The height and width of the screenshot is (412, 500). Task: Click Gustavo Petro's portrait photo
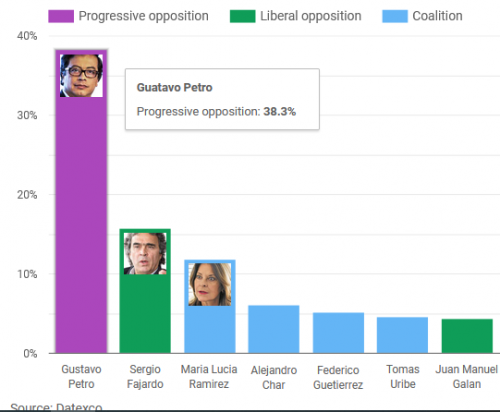[x=81, y=76]
